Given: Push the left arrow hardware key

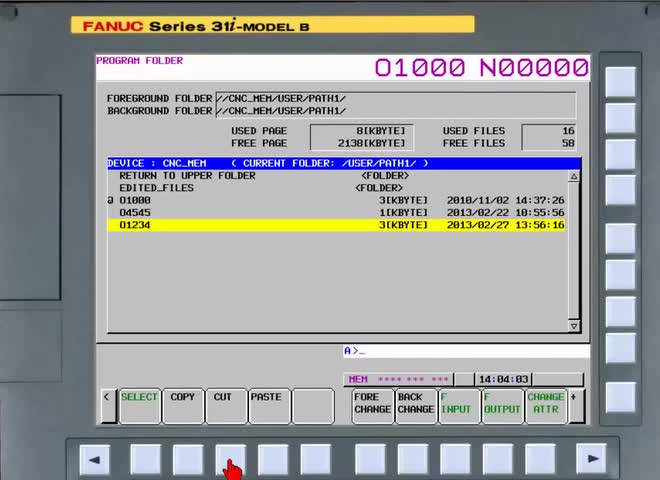Looking at the screenshot, I should pos(95,459).
